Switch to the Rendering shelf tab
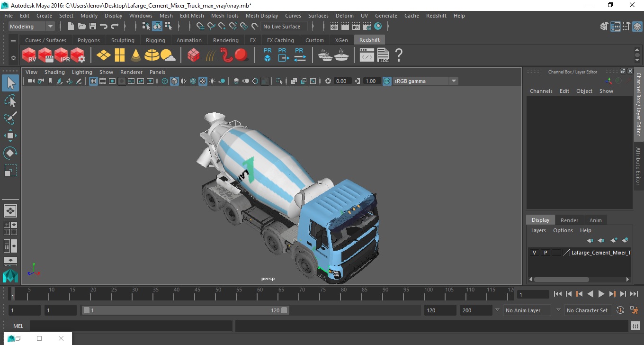The width and height of the screenshot is (644, 345). [225, 40]
